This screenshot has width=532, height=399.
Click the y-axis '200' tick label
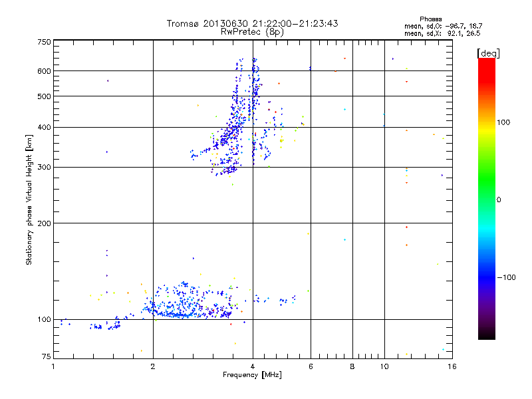(45, 223)
